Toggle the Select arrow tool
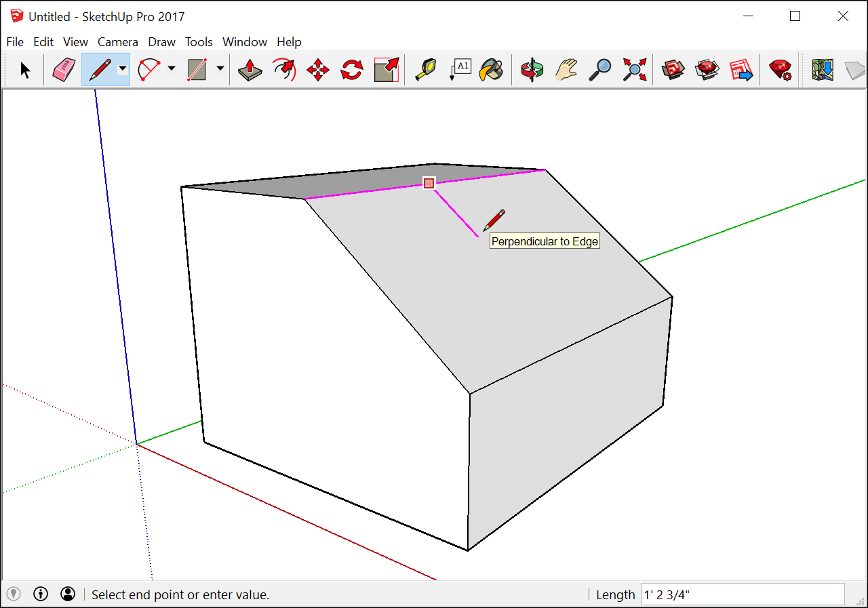Screen dimensions: 868x608 tap(24, 69)
